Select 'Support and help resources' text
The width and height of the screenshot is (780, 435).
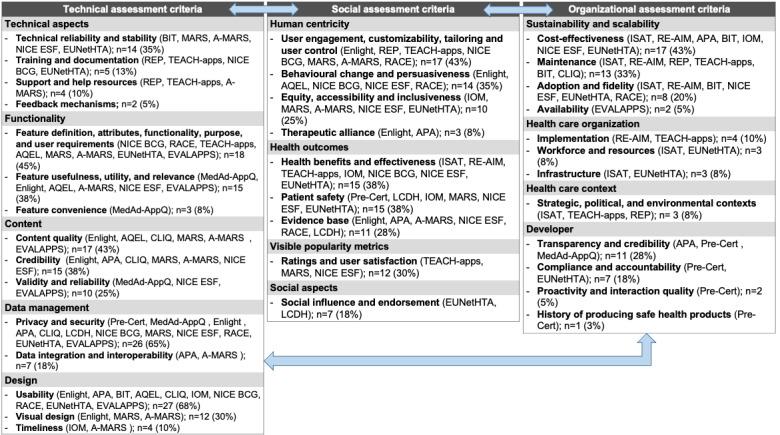point(76,82)
